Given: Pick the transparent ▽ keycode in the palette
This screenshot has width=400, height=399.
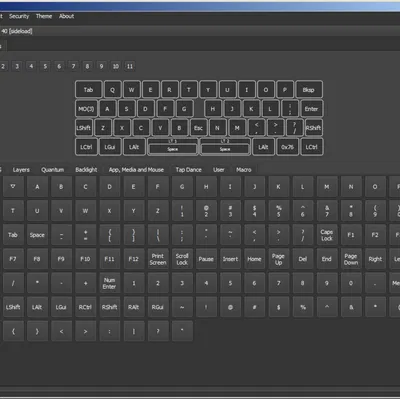Looking at the screenshot, I should (x=13, y=187).
